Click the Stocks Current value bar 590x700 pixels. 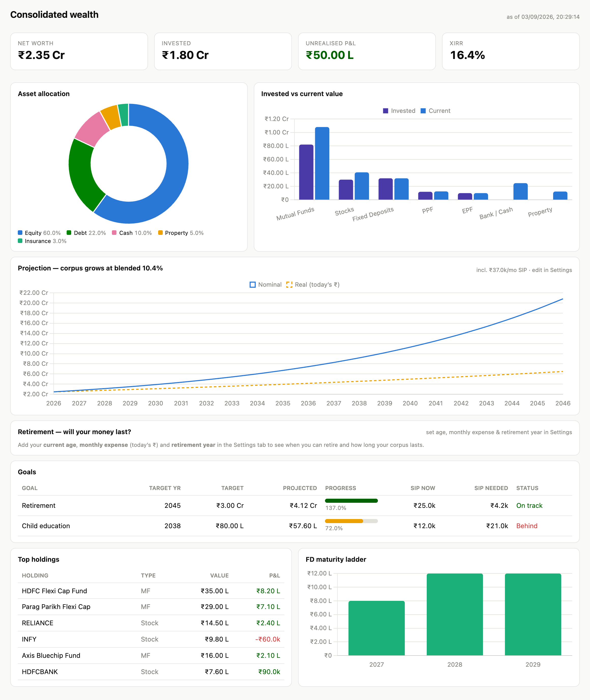point(362,186)
